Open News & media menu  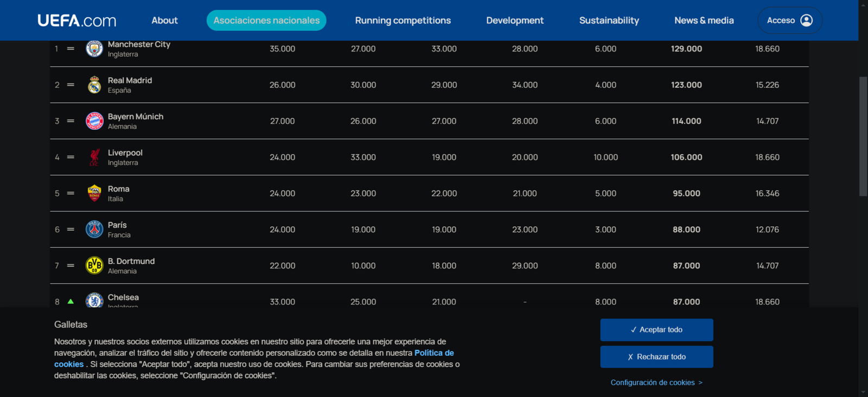704,21
